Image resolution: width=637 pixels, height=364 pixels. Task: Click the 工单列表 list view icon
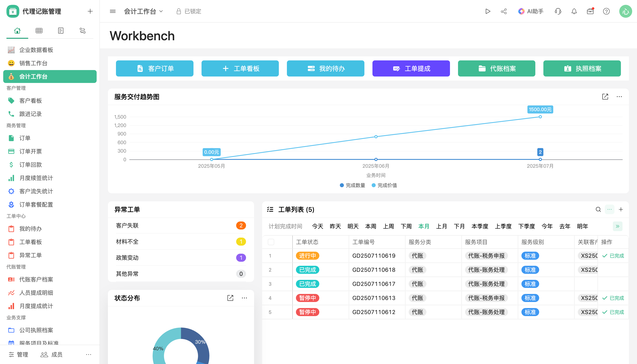(x=270, y=210)
